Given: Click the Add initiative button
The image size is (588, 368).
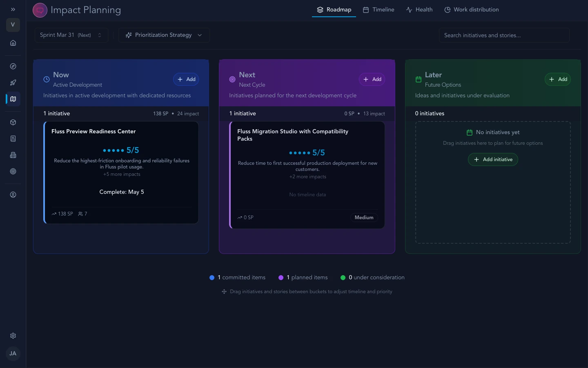Looking at the screenshot, I should point(493,159).
